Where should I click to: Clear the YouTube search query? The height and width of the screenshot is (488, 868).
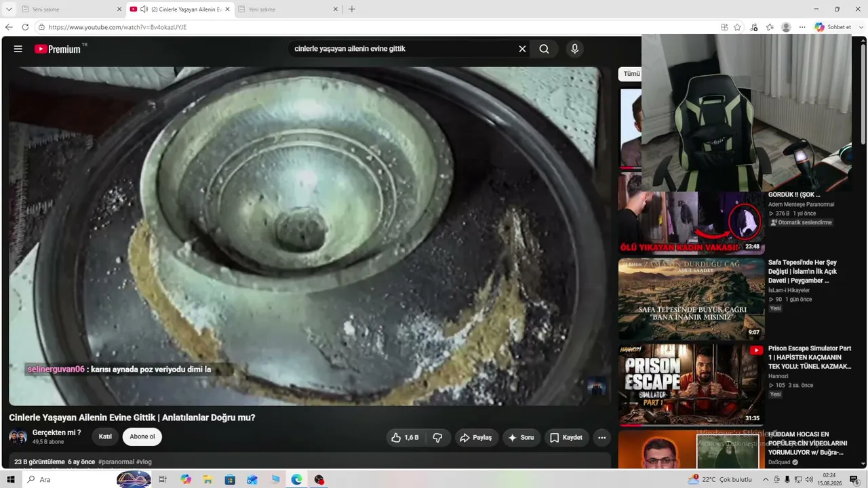click(x=522, y=49)
